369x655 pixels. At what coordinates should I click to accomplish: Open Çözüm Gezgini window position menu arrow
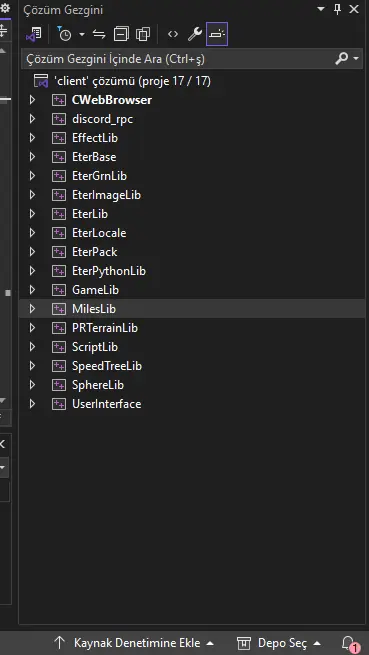(321, 9)
